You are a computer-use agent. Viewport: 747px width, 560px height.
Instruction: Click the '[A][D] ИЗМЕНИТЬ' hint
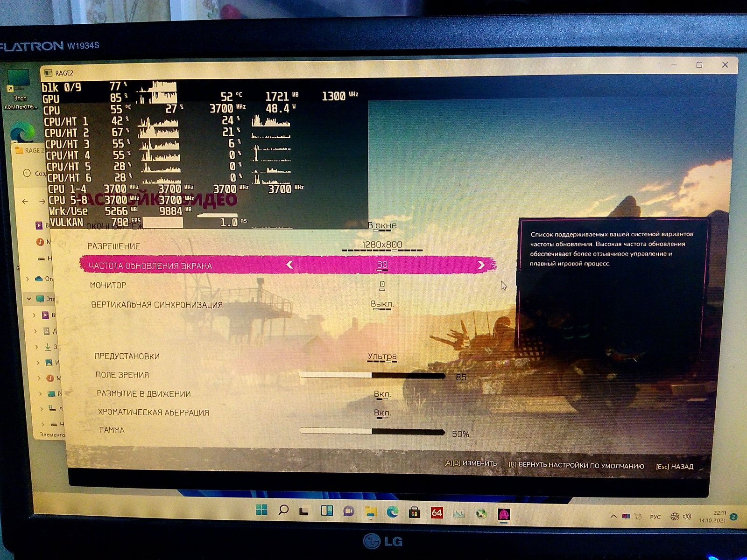pos(470,463)
